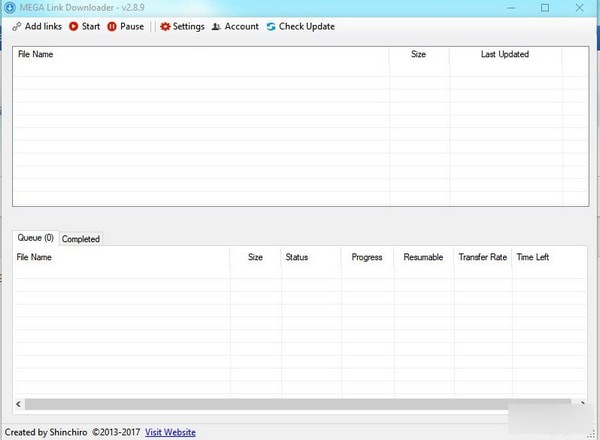The height and width of the screenshot is (440, 600).
Task: Click the red Start play icon
Action: (73, 26)
